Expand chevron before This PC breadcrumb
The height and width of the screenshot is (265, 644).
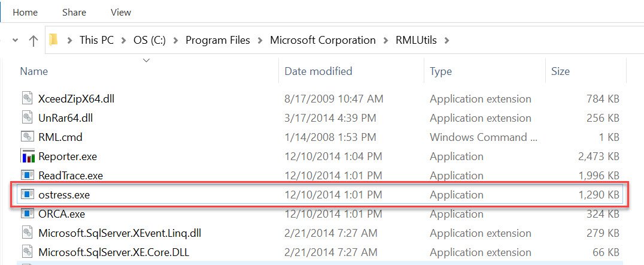pos(69,40)
